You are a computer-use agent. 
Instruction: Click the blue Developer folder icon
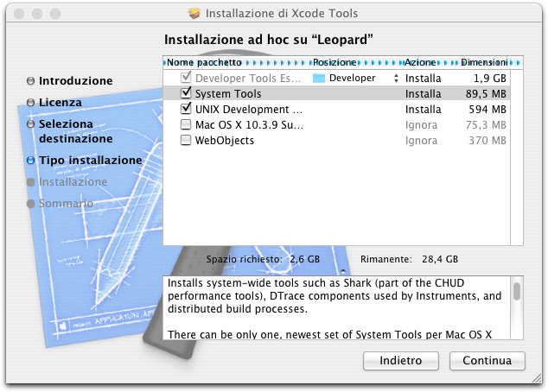coord(318,78)
